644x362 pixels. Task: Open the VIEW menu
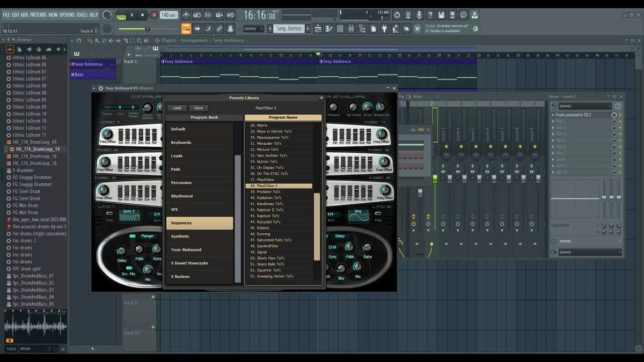pyautogui.click(x=53, y=14)
